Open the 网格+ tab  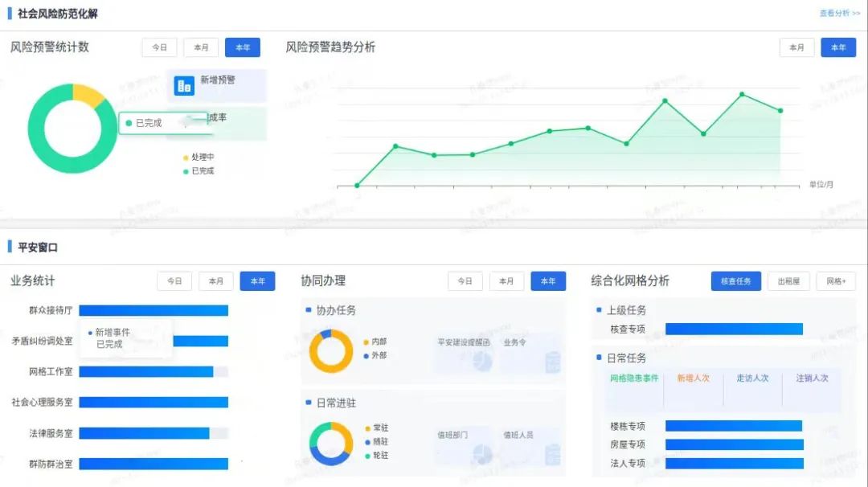[836, 281]
